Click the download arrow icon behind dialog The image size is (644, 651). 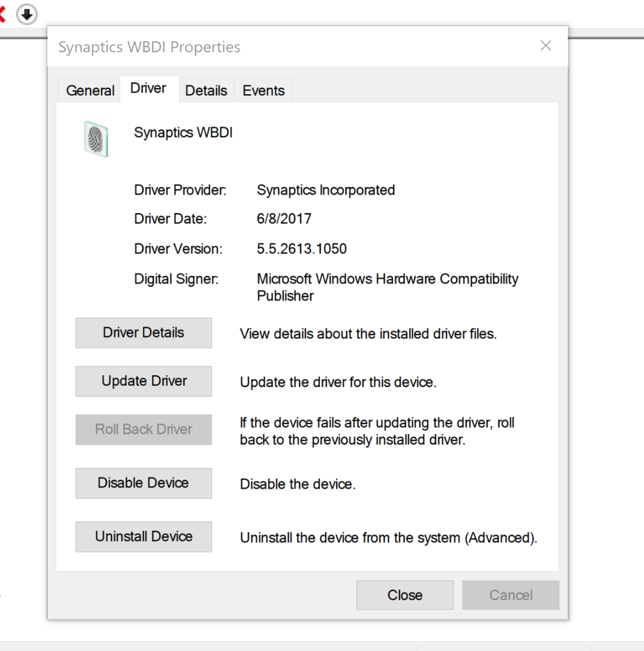pos(27,15)
